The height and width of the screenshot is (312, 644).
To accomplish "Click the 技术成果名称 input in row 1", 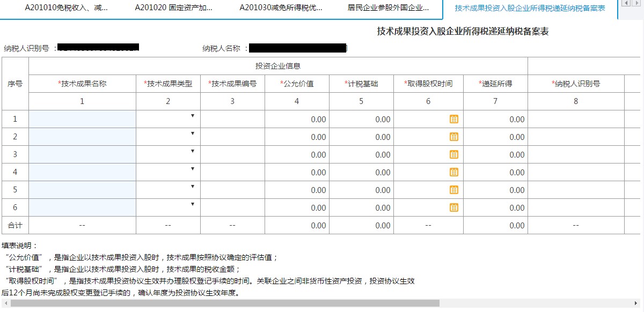I will point(82,119).
